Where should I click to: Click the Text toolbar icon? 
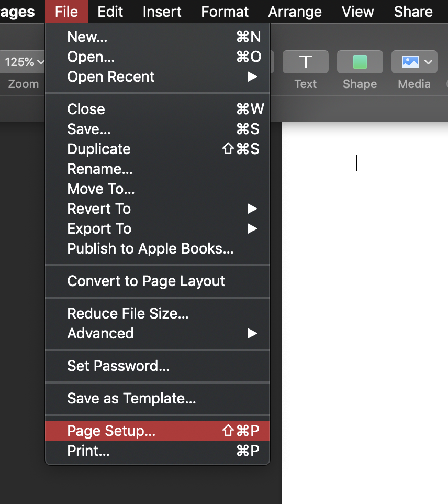[x=306, y=62]
